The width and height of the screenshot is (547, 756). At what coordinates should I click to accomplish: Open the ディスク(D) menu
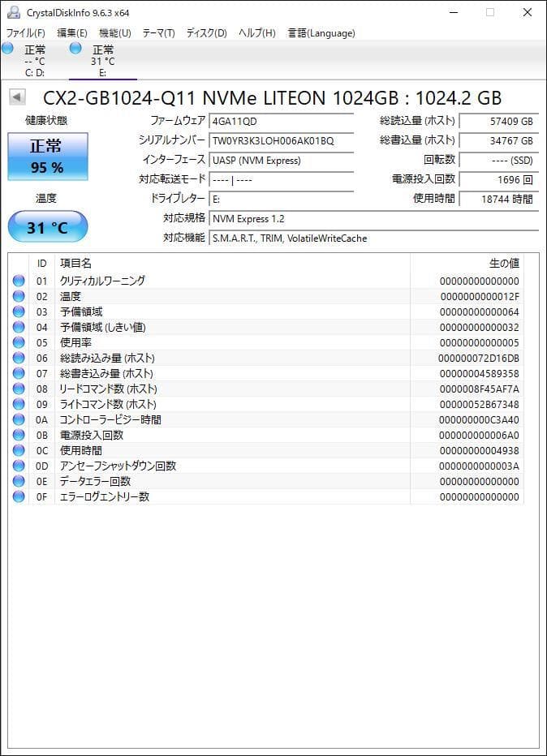(x=206, y=32)
